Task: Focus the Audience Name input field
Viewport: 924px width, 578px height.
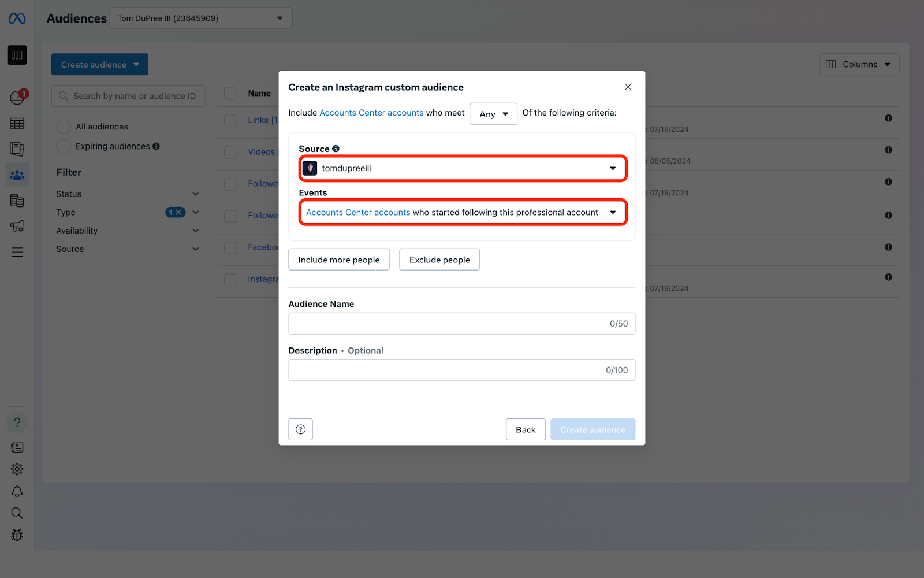Action: [x=462, y=324]
